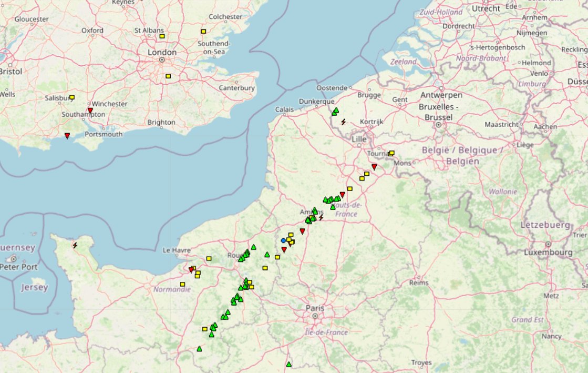Select the red triangle marker near Portsmouth
The height and width of the screenshot is (373, 588).
tap(67, 135)
